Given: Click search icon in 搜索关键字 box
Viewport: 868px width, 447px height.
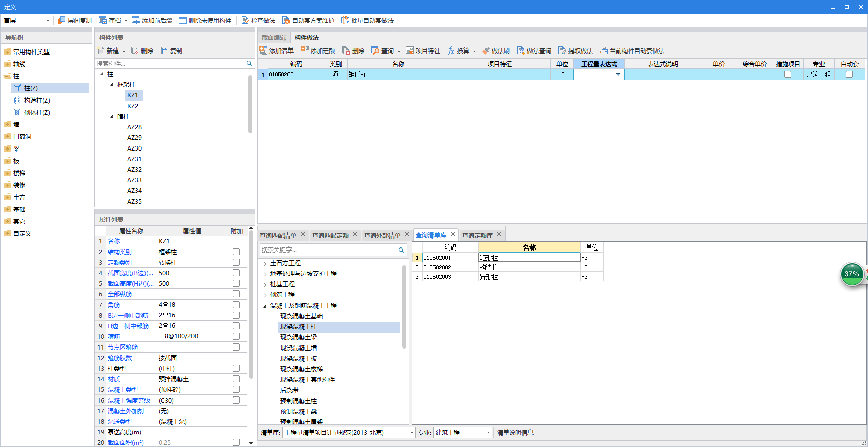Looking at the screenshot, I should (401, 250).
